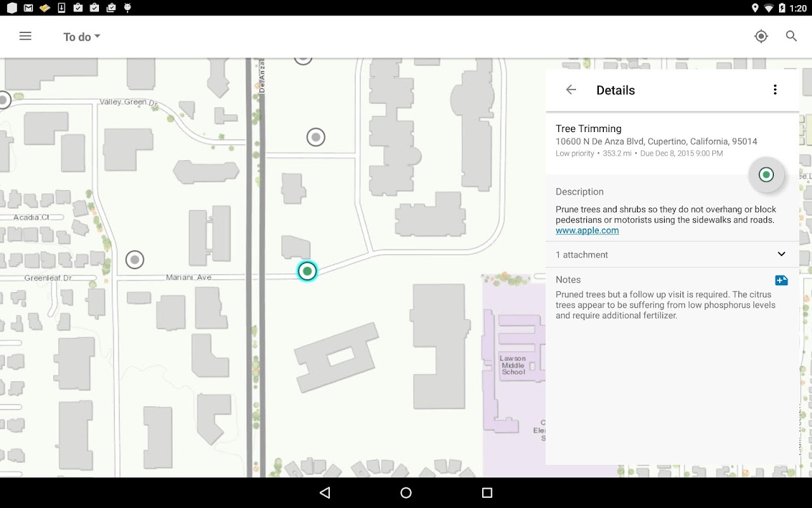This screenshot has height=508, width=812.
Task: Select gray marker near Greenleaf Dr
Action: pos(134,260)
